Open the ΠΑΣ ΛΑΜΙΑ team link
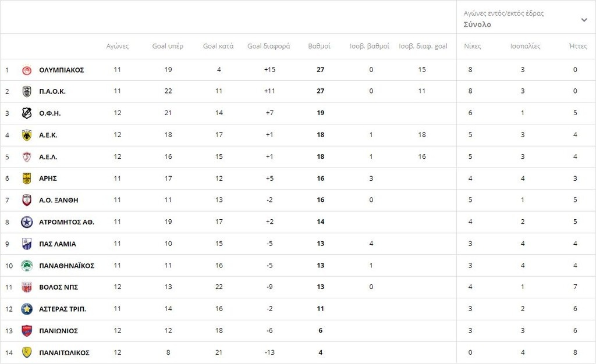This screenshot has height=364, width=596. tap(58, 244)
